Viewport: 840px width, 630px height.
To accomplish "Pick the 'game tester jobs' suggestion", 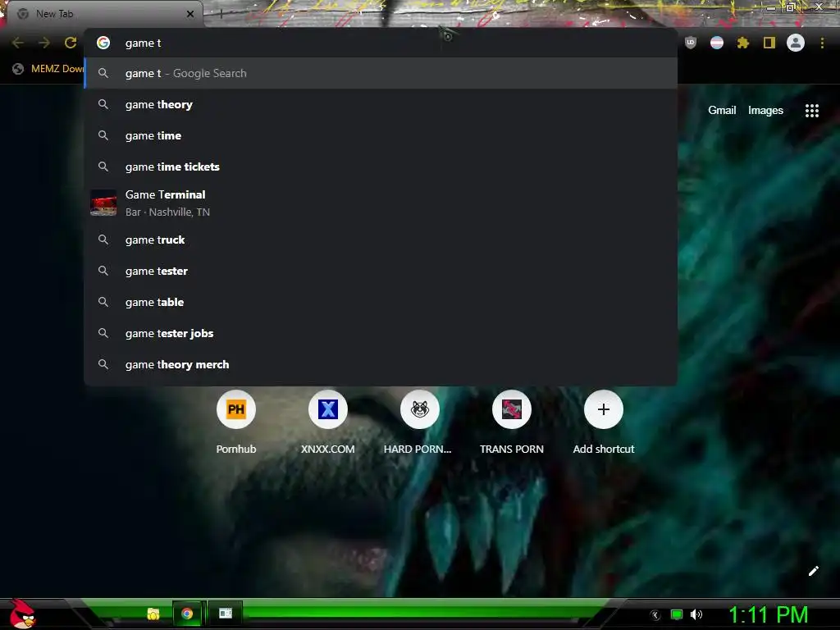I will 381,333.
